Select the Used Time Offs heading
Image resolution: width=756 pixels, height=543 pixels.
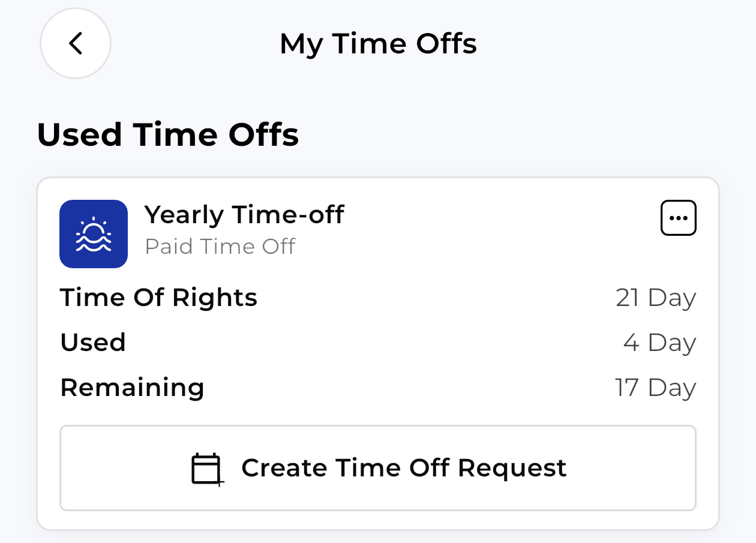tap(168, 134)
